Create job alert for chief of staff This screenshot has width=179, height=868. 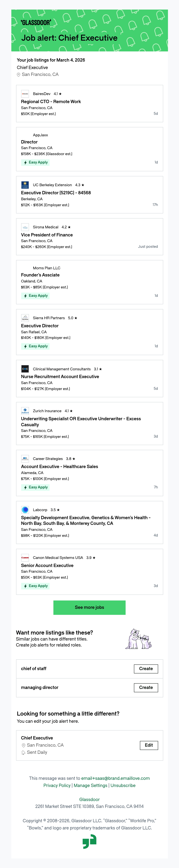[x=146, y=668]
